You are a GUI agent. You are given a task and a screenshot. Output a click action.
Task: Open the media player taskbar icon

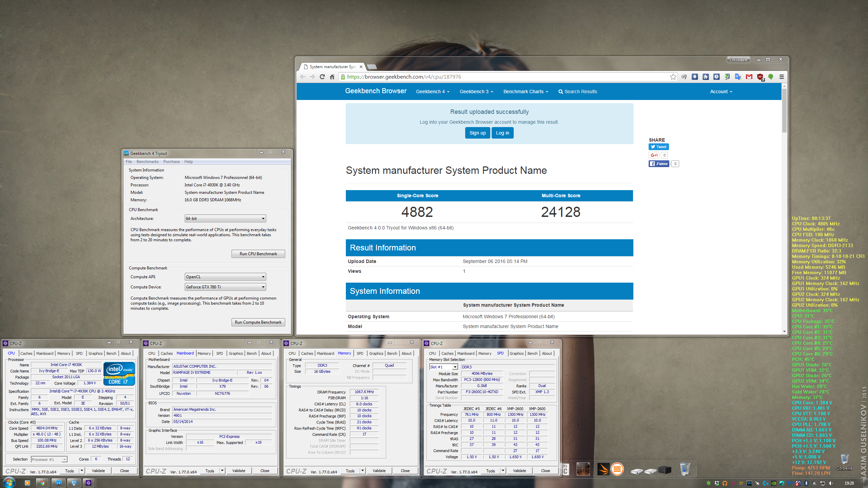[27, 483]
